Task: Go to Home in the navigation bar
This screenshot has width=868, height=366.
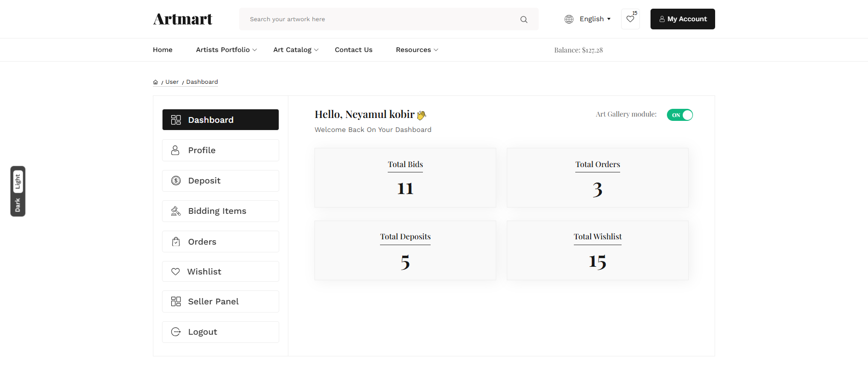Action: [163, 50]
